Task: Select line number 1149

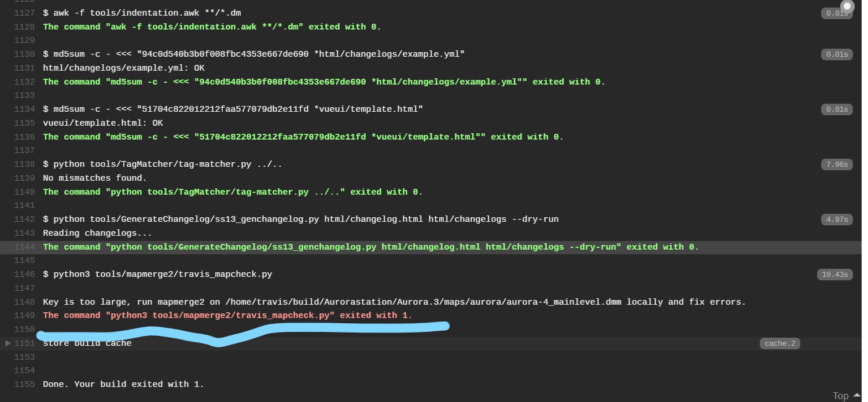Action: coord(24,316)
